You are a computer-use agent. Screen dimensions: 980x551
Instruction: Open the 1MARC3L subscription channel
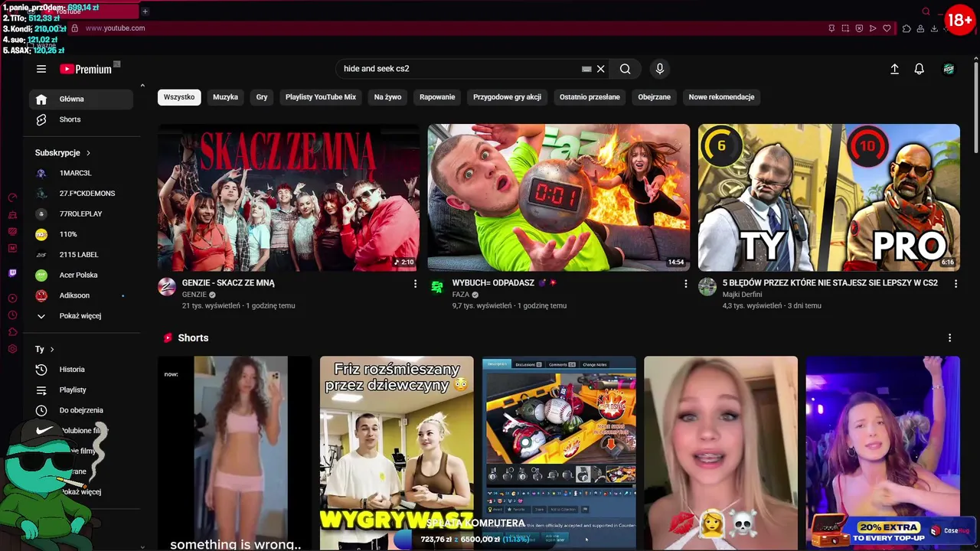click(x=81, y=173)
